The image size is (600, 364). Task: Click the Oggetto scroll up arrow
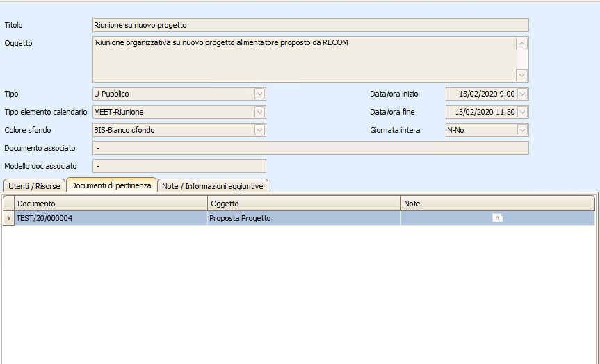click(x=521, y=44)
